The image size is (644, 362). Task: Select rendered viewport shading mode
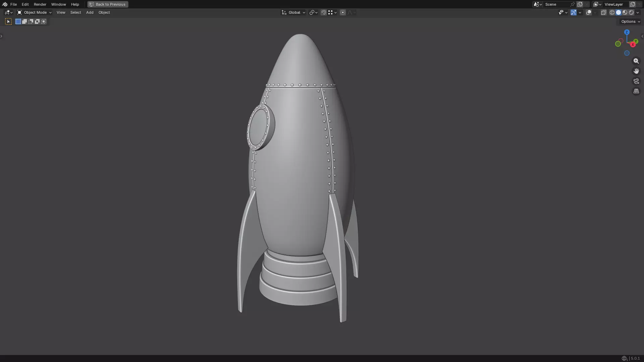[631, 12]
